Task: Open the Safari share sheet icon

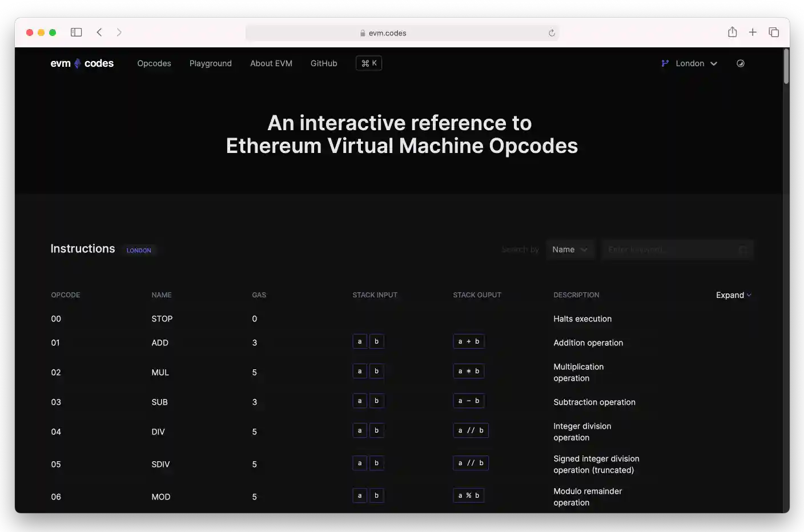Action: (x=732, y=32)
